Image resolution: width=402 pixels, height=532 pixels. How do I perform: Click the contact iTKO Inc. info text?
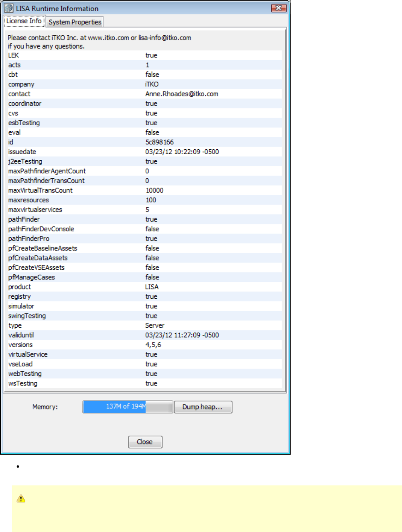[x=99, y=42]
